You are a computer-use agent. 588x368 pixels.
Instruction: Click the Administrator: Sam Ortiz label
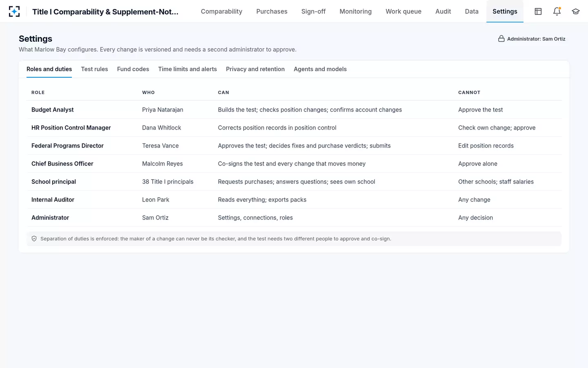pos(536,39)
